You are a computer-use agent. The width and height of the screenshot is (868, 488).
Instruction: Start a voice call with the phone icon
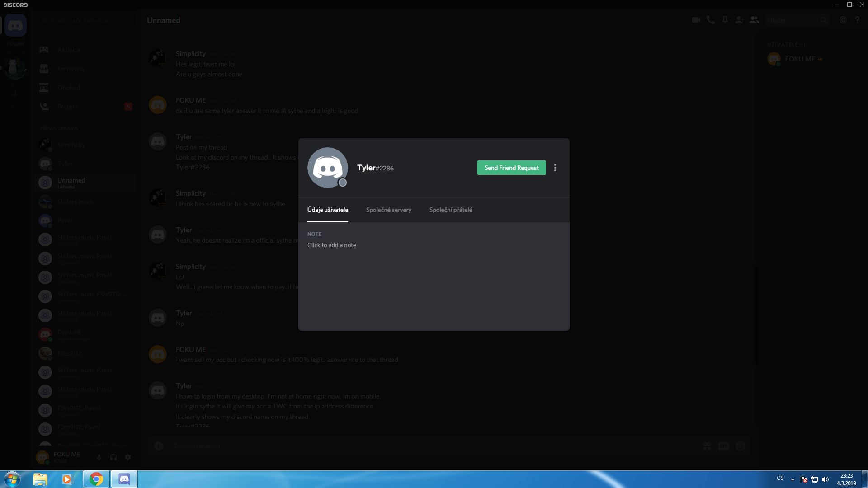click(x=711, y=20)
